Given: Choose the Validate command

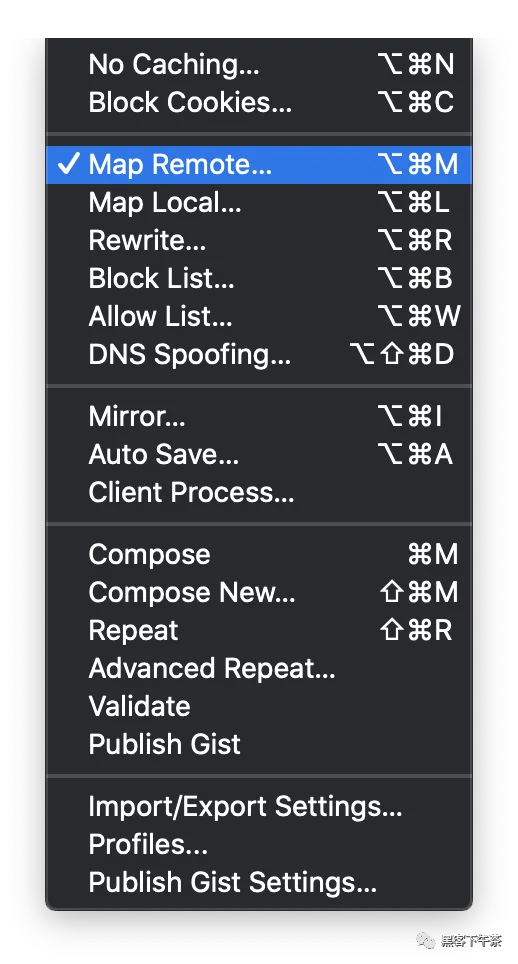Looking at the screenshot, I should point(259,707).
